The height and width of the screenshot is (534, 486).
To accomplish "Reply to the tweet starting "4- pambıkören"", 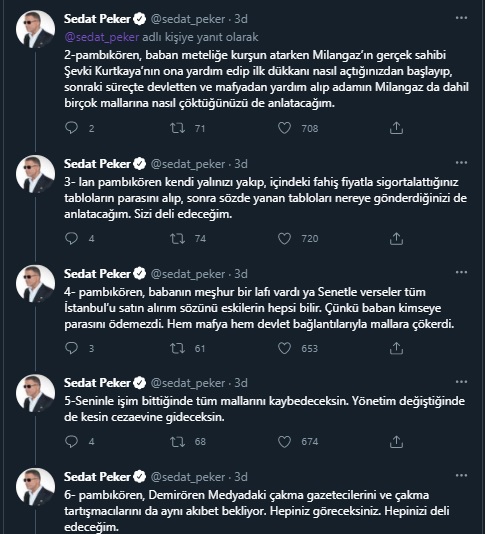I will (x=72, y=348).
